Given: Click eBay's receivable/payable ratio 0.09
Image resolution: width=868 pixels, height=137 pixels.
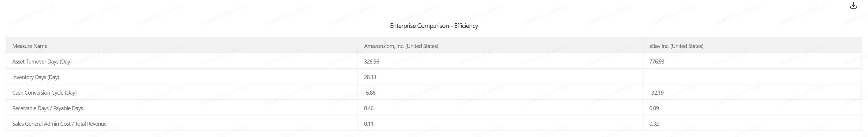Looking at the screenshot, I should click(x=654, y=108).
